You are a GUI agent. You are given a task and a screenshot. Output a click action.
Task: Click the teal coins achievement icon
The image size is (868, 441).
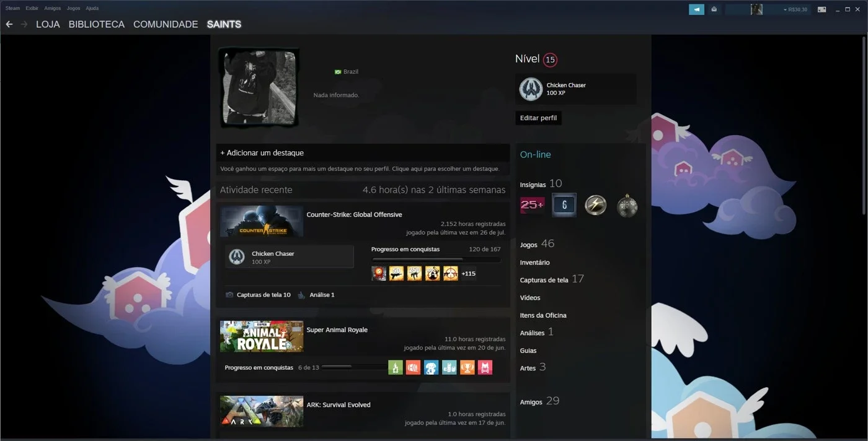coord(449,367)
